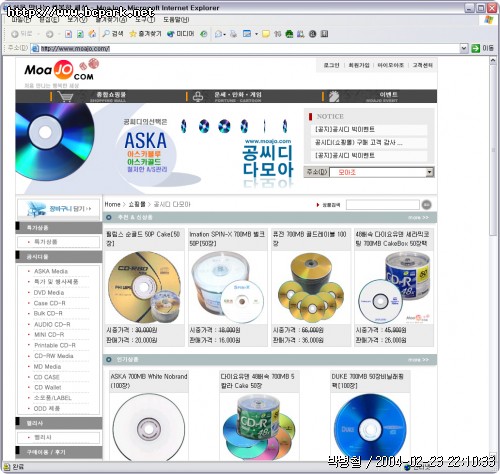
Task: Open the Edit (편집) menu
Action: click(x=49, y=20)
